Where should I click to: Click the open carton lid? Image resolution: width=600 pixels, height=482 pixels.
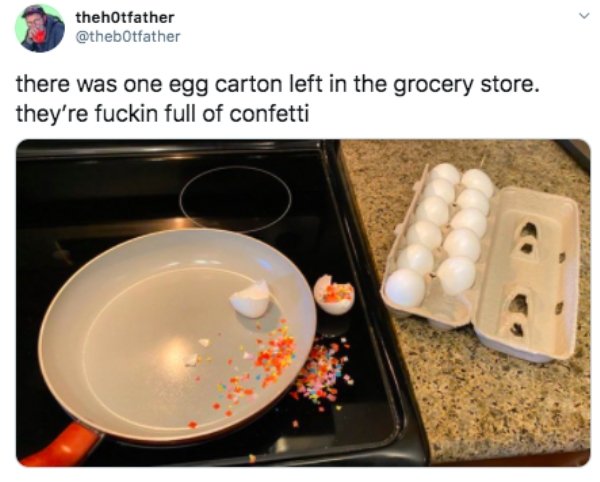pos(530,274)
